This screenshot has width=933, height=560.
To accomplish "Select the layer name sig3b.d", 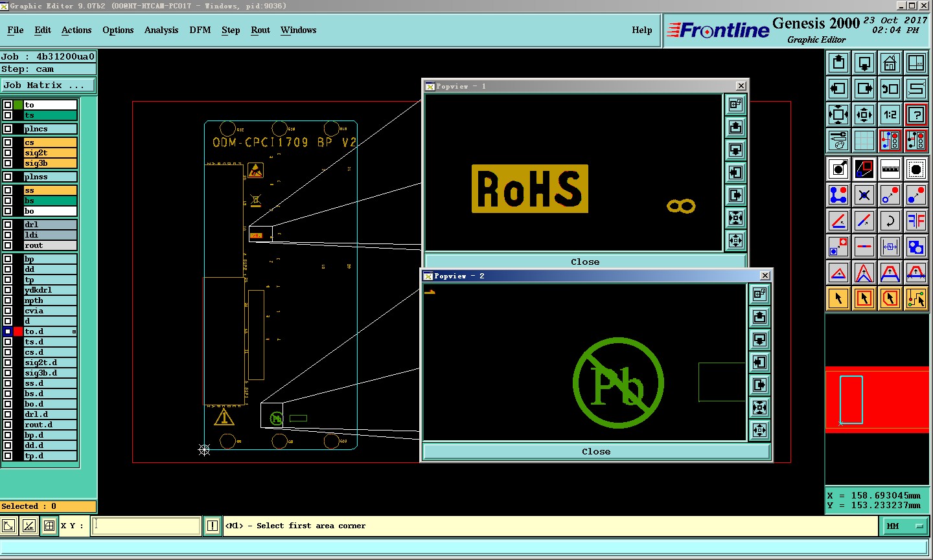I will tap(51, 373).
